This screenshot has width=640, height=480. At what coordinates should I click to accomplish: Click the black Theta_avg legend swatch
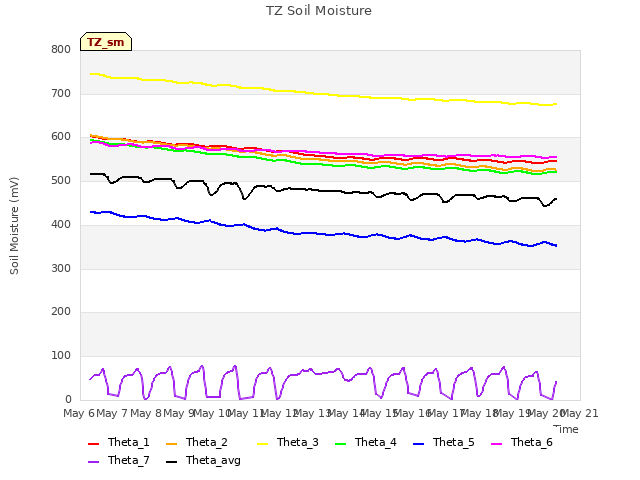(171, 461)
